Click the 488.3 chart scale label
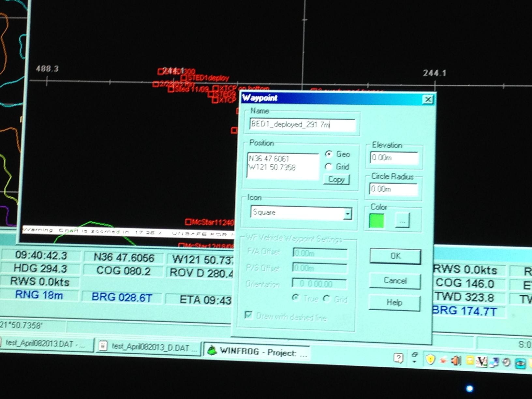 coord(47,68)
